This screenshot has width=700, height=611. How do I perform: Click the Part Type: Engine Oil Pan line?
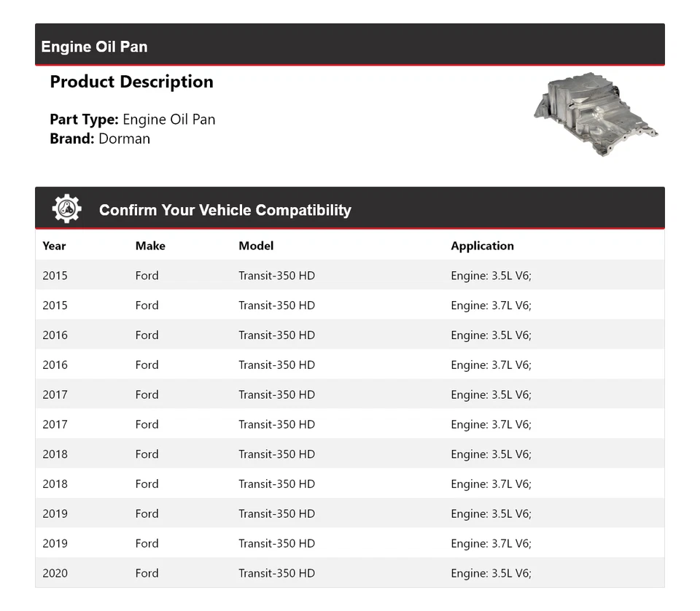tap(132, 119)
